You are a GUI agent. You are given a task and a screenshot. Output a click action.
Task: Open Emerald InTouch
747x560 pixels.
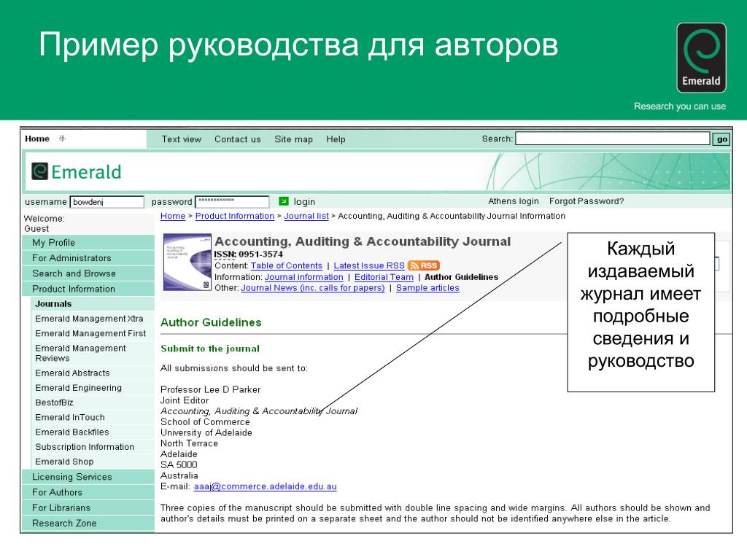click(93, 417)
